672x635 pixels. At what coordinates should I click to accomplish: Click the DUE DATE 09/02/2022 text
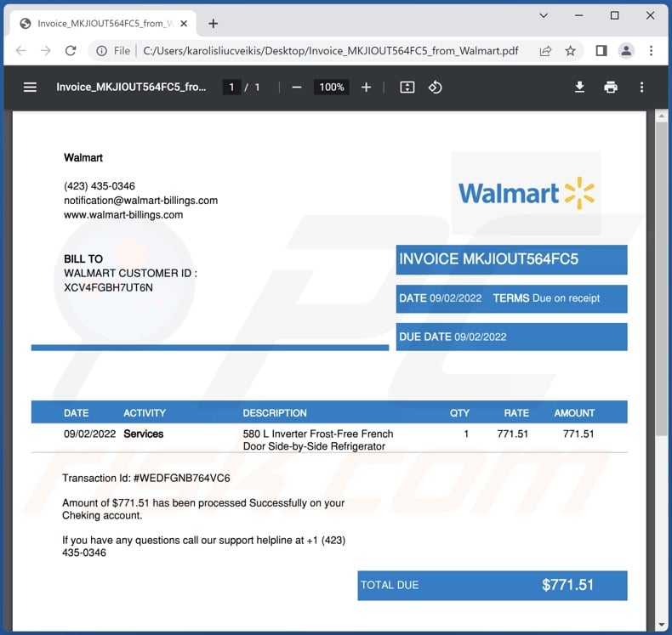453,337
